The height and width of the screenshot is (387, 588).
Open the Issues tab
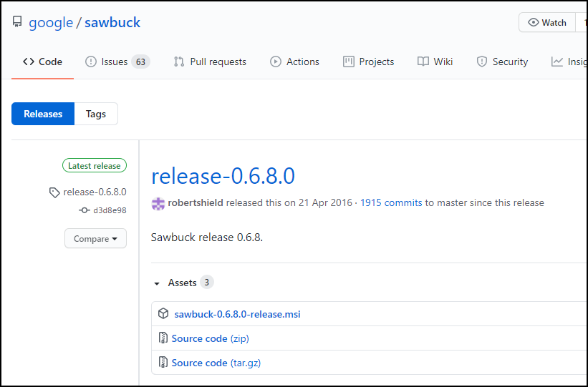click(117, 62)
